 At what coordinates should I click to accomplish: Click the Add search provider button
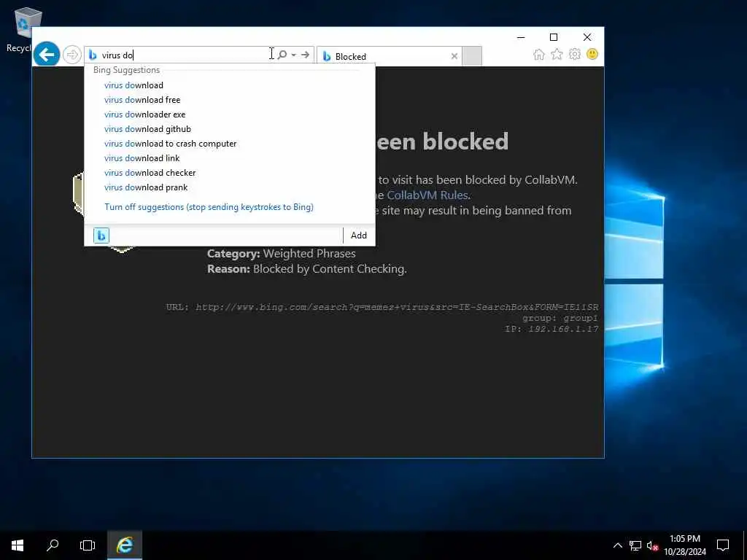click(x=359, y=236)
